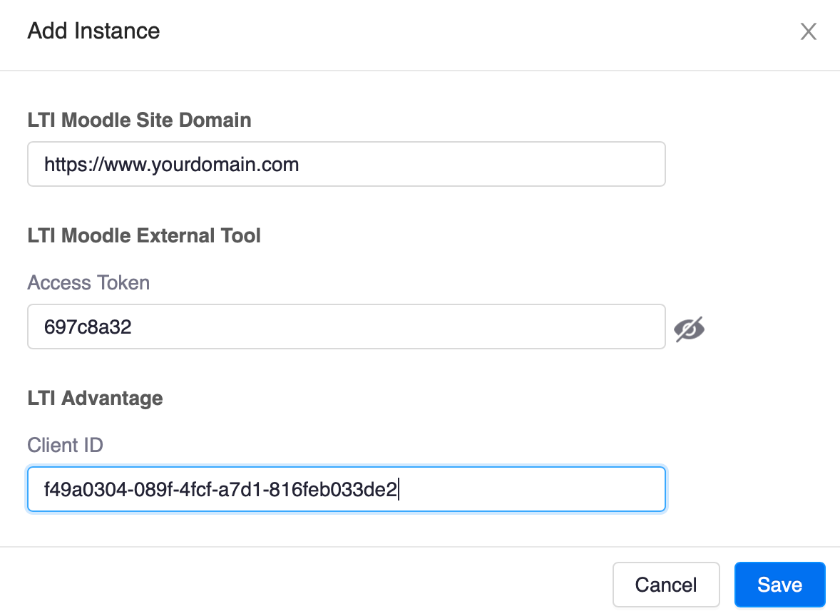Click the Client ID label

coord(65,445)
